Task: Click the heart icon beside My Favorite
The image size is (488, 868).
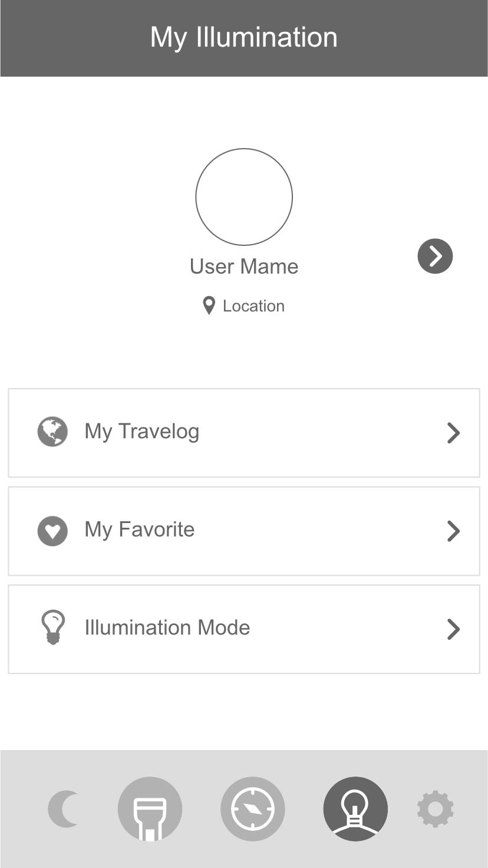Action: (52, 531)
